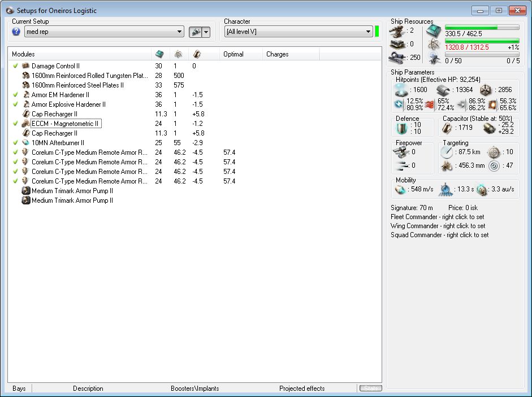
Task: Open the Current Setup 'med rep' combo box
Action: [104, 32]
